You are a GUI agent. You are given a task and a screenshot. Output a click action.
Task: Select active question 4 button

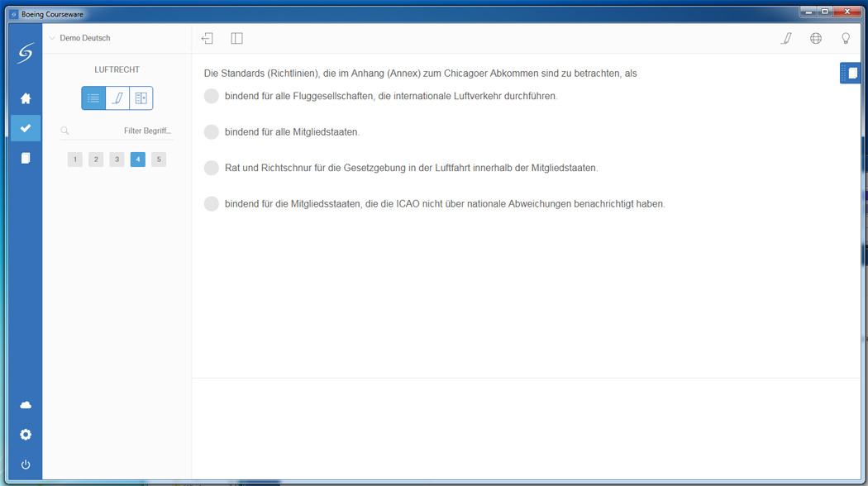pyautogui.click(x=138, y=160)
